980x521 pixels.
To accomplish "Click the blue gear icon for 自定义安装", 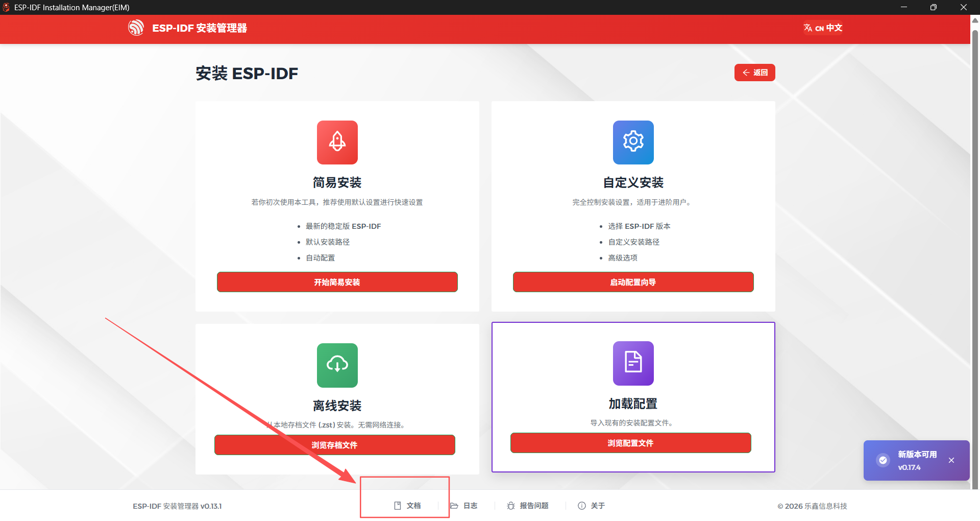I will (x=633, y=142).
